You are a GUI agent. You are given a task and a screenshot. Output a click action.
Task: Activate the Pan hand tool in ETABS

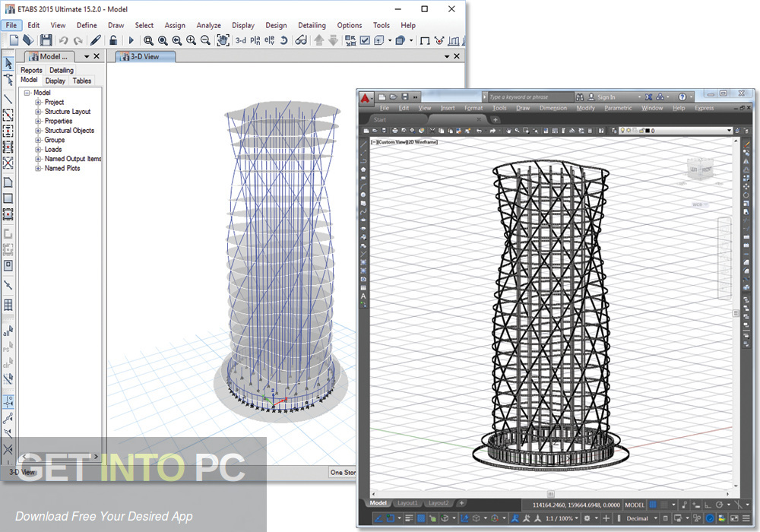(x=223, y=41)
